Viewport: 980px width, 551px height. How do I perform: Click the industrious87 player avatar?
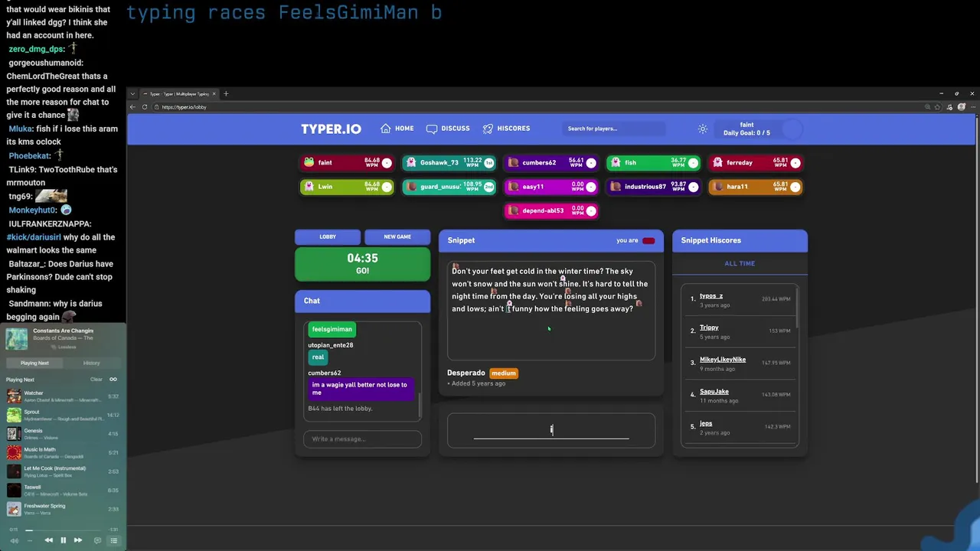click(x=616, y=186)
